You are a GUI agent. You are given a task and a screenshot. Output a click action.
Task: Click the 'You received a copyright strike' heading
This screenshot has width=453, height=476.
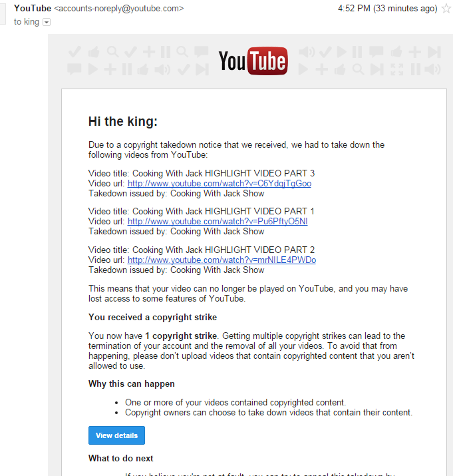[x=152, y=318]
